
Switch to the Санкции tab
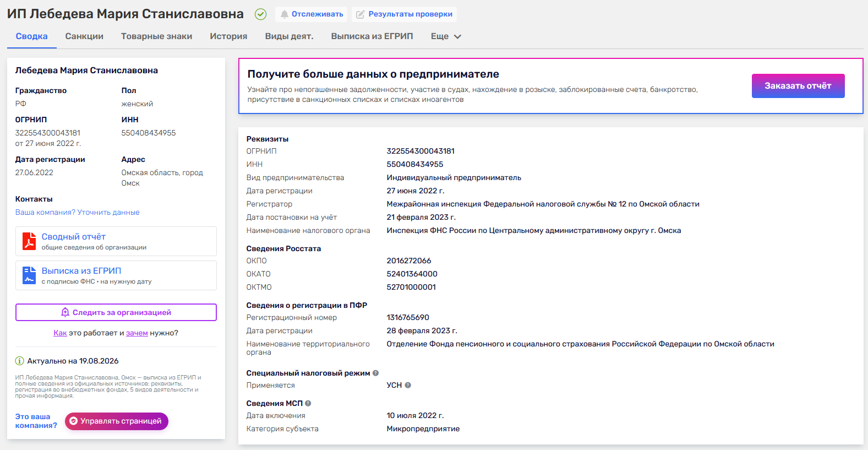pos(84,36)
